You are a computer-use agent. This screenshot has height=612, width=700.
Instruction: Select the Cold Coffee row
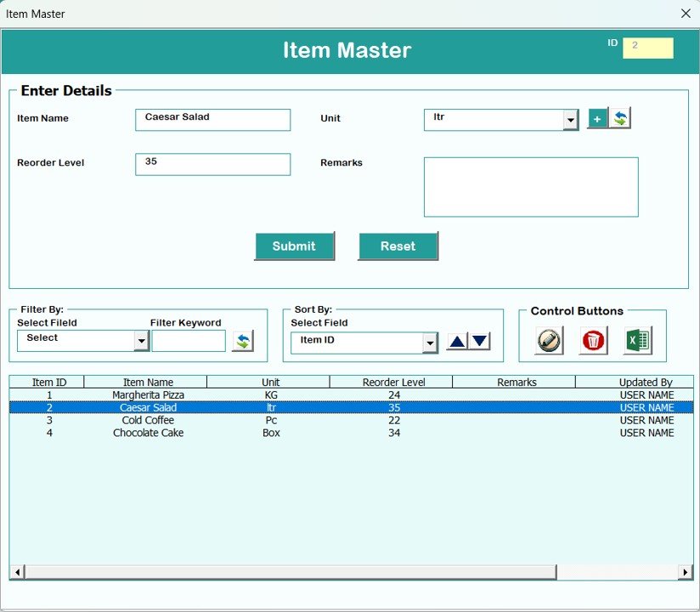click(x=352, y=421)
